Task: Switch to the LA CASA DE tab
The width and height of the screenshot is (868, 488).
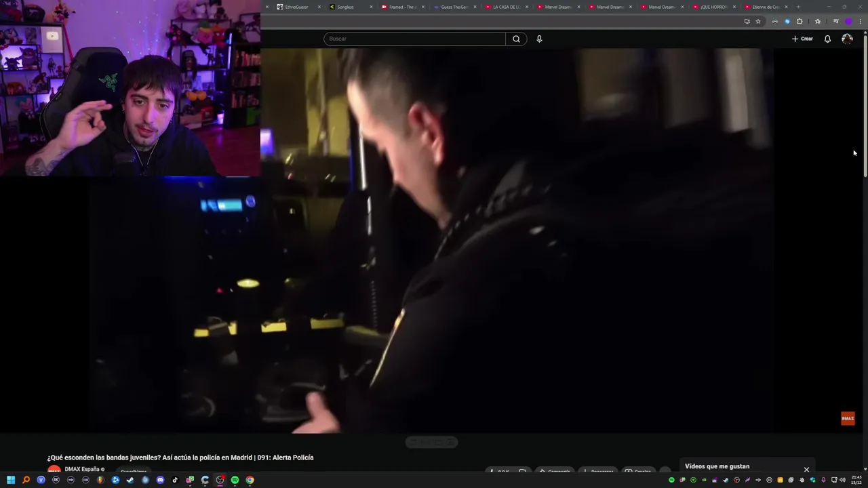Action: click(506, 7)
